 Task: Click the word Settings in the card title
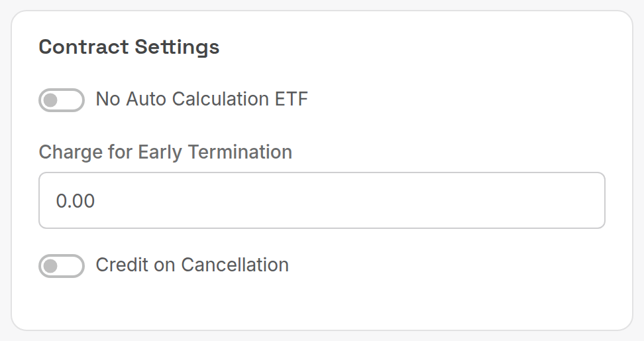coord(177,47)
